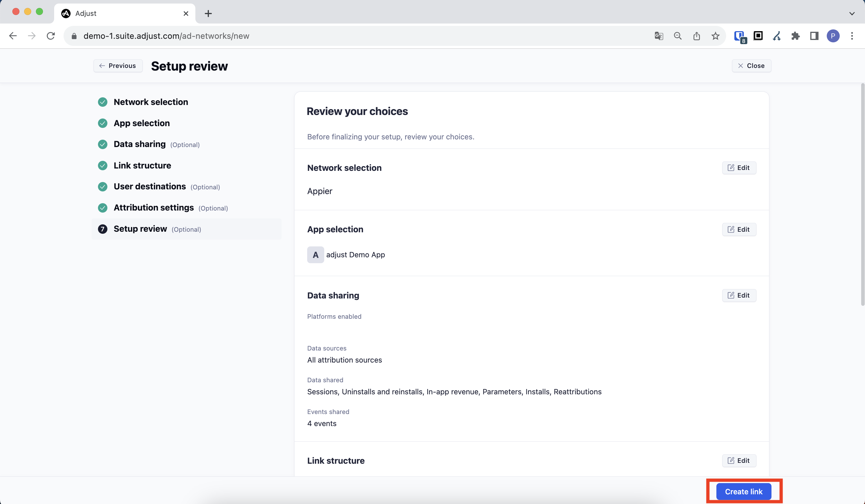865x504 pixels.
Task: Expand the tab search chevron
Action: tap(851, 14)
